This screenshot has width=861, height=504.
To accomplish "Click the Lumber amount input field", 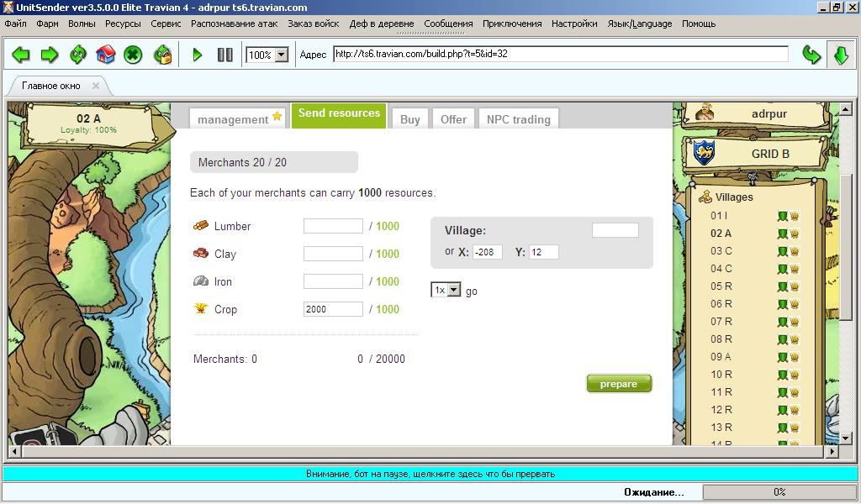I will coord(333,226).
